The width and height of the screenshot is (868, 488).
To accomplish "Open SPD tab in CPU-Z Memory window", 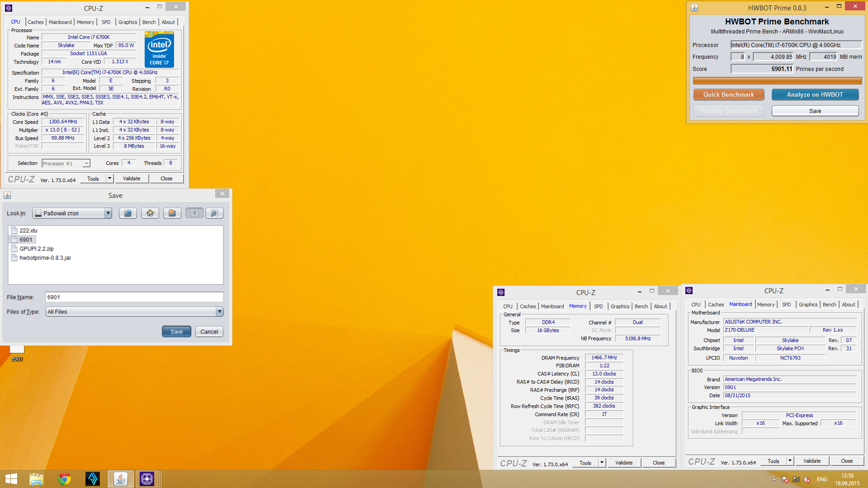I will (598, 306).
